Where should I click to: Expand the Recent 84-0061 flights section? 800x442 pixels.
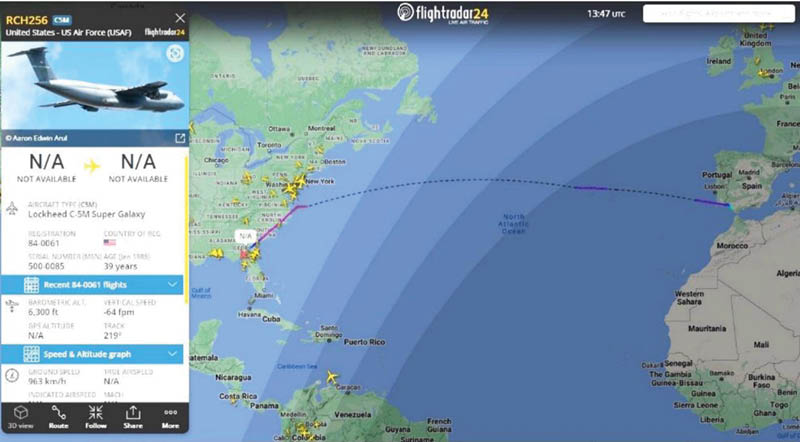click(173, 285)
